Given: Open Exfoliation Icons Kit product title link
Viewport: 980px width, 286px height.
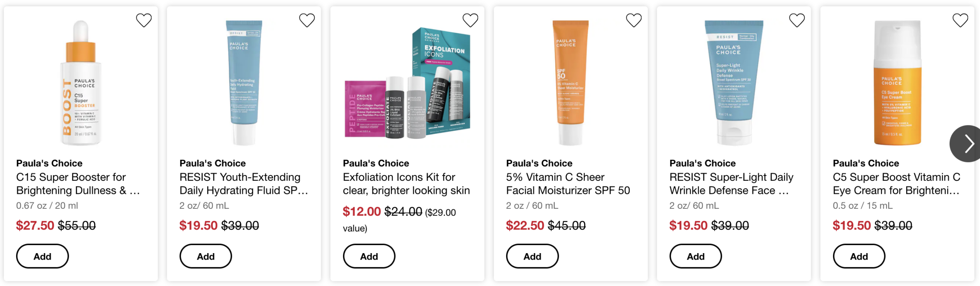Looking at the screenshot, I should pyautogui.click(x=406, y=184).
